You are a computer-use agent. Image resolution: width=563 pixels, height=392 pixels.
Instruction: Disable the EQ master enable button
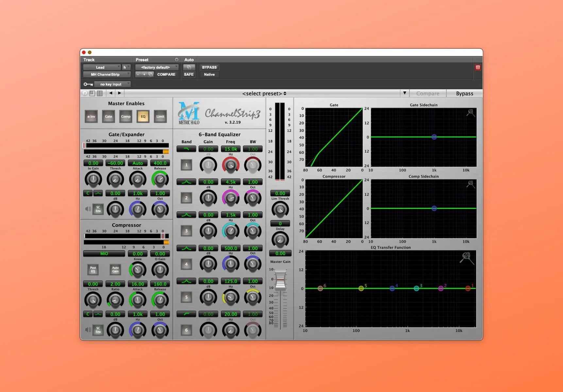[143, 117]
